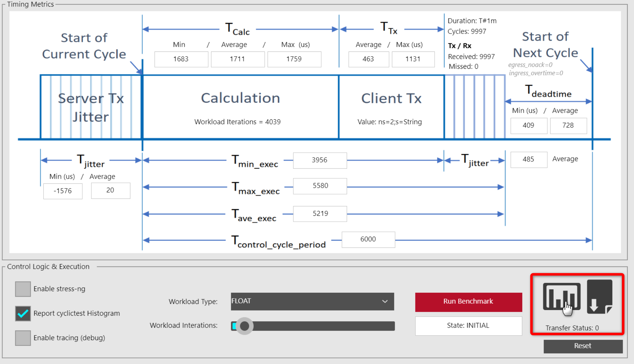Click the Tdeadtime Min value 409

click(529, 126)
